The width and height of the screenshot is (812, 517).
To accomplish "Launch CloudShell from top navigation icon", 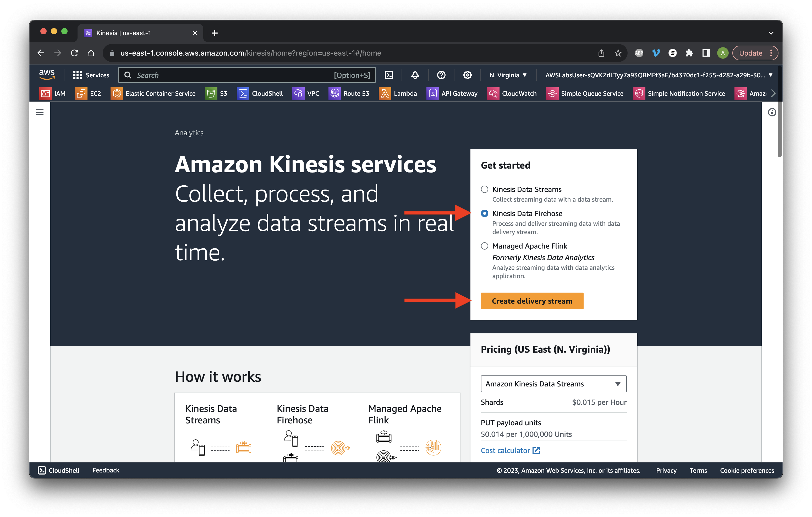I will pos(389,75).
